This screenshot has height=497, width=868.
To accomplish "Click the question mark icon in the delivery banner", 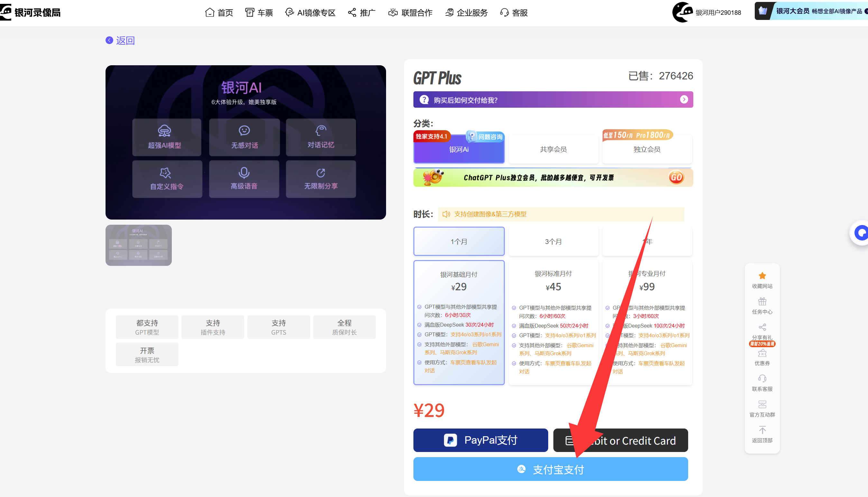I will click(x=424, y=100).
